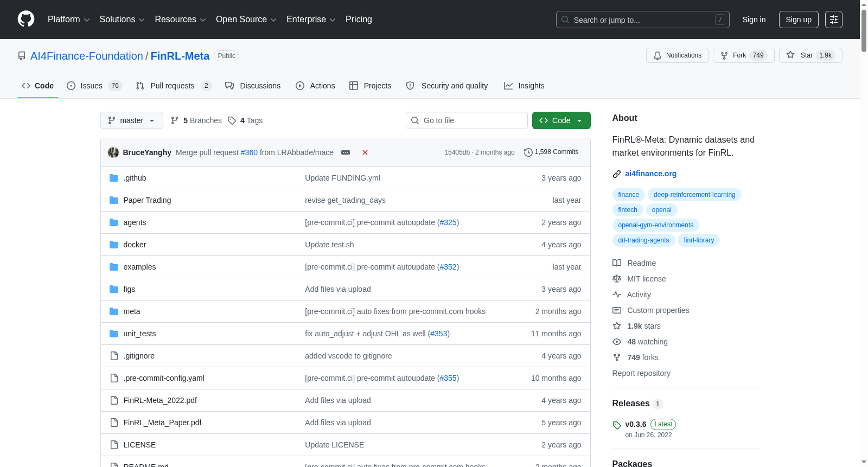
Task: Open the examples folder icon
Action: click(114, 267)
